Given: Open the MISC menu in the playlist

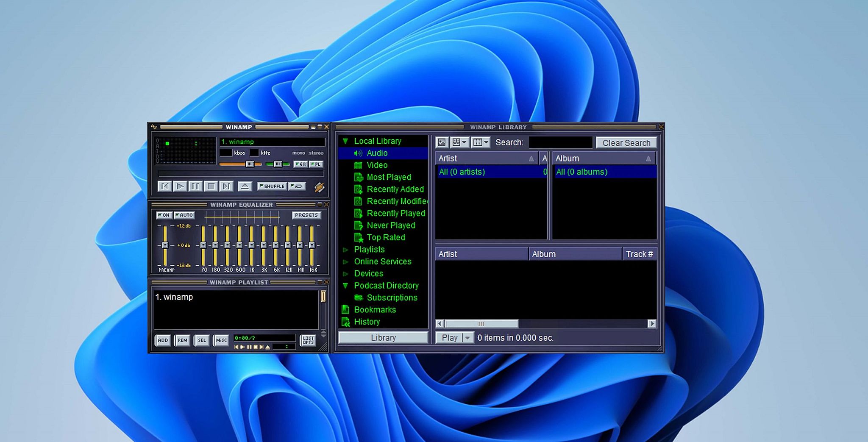Looking at the screenshot, I should pyautogui.click(x=221, y=340).
